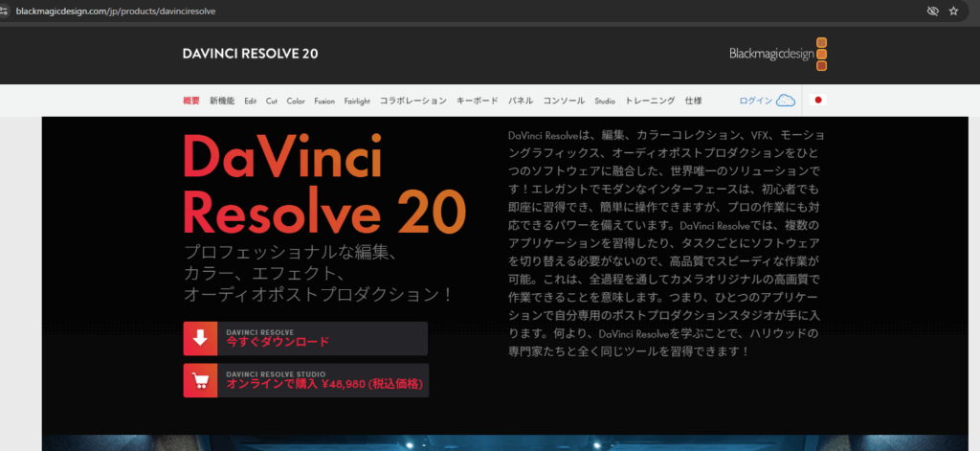Click the cloud login icon
The width and height of the screenshot is (980, 451).
point(786,101)
